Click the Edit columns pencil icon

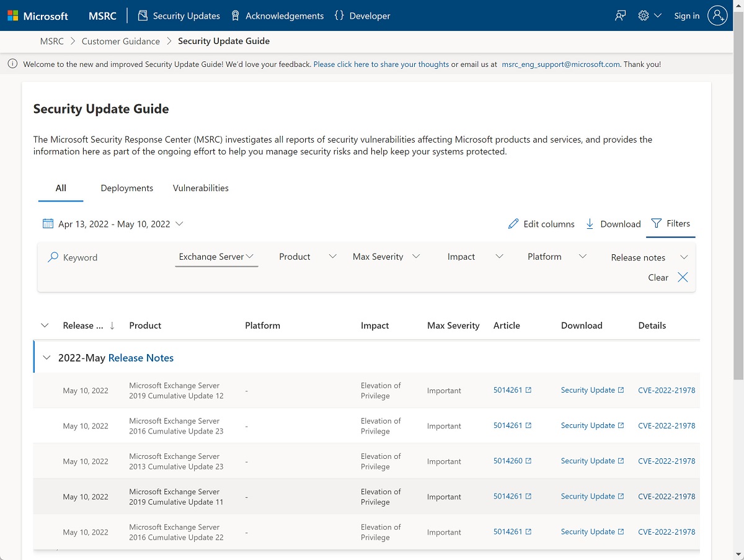[x=513, y=223]
